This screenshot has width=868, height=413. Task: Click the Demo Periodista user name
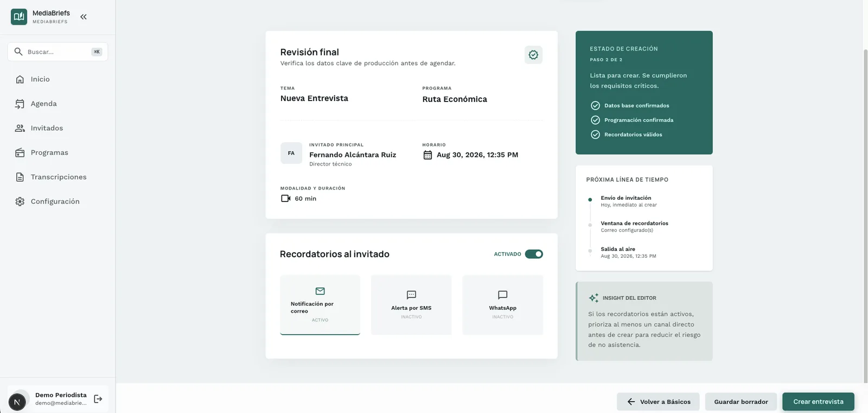coord(61,395)
